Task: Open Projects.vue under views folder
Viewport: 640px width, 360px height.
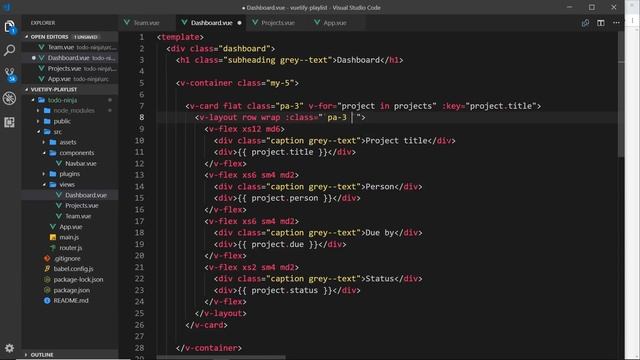Action: coord(82,206)
